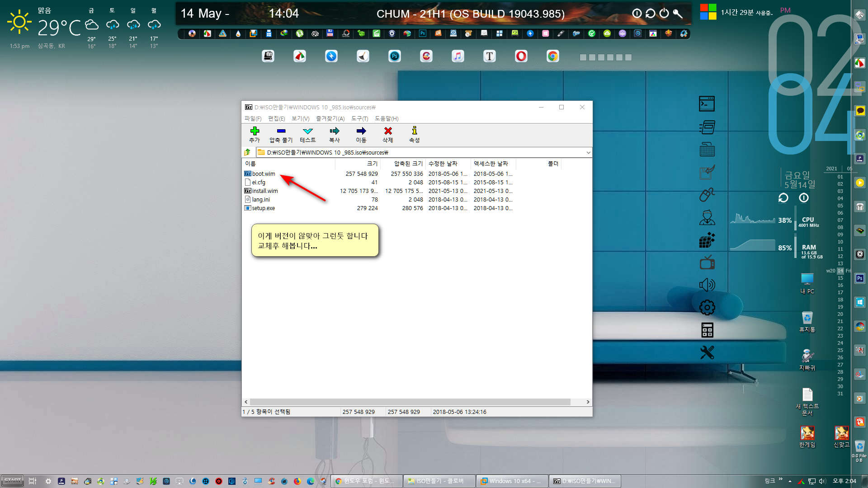868x488 pixels.
Task: Click the red Delete (삭제) toolbar icon
Action: click(x=388, y=131)
